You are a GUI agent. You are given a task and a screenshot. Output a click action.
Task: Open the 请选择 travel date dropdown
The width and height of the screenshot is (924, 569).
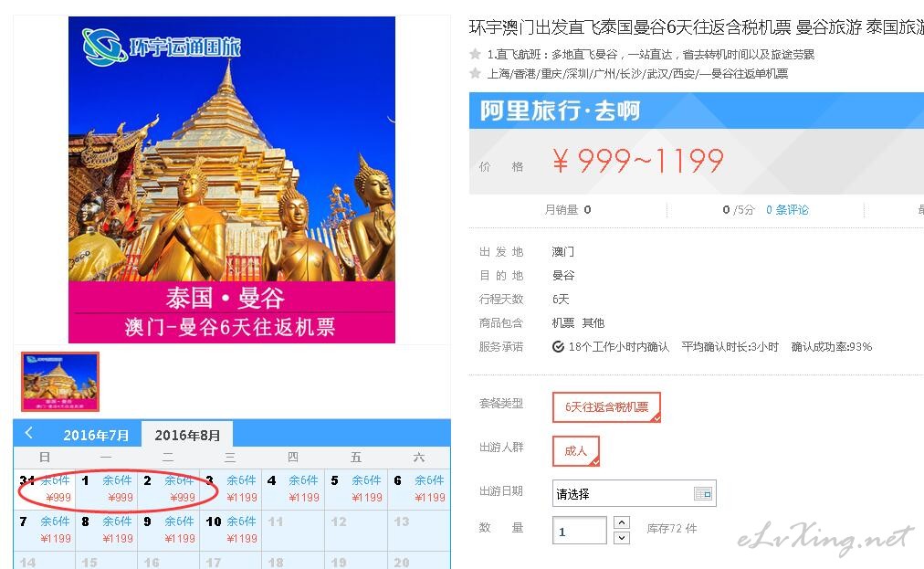[634, 493]
